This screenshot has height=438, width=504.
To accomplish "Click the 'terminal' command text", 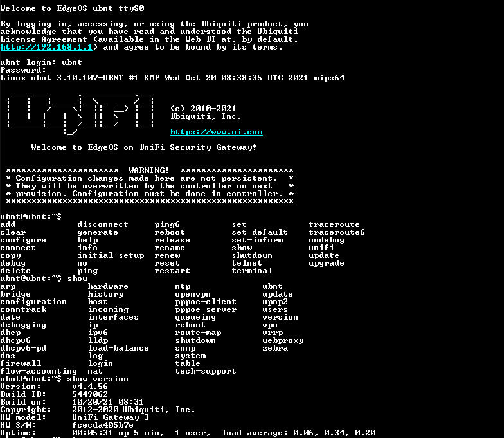I will coord(252,271).
